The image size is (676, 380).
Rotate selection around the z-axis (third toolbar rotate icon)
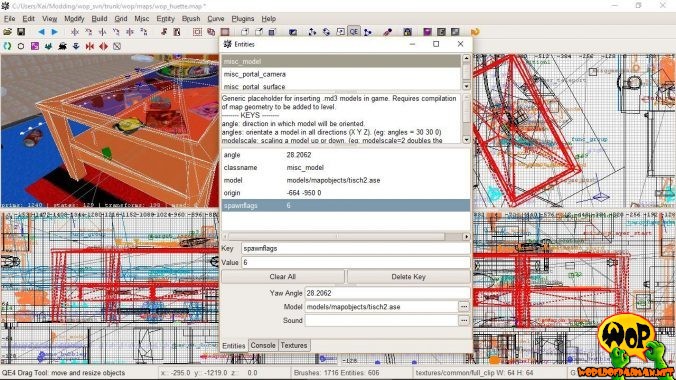[144, 32]
